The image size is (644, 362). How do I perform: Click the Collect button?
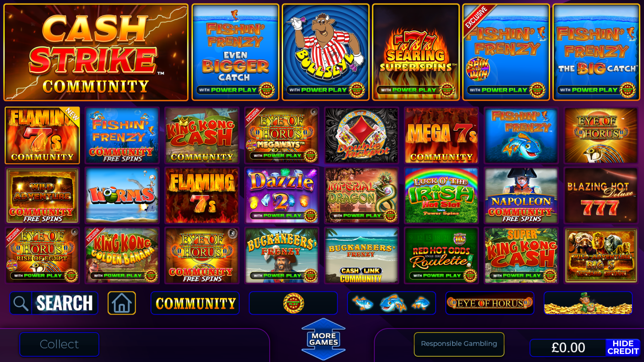(59, 344)
